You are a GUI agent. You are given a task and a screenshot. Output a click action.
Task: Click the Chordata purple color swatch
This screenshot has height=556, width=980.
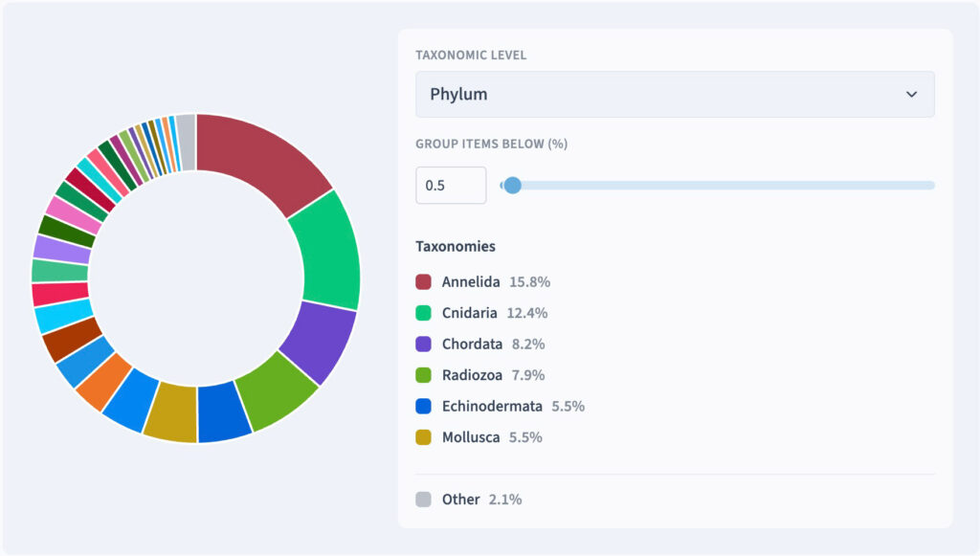[423, 345]
